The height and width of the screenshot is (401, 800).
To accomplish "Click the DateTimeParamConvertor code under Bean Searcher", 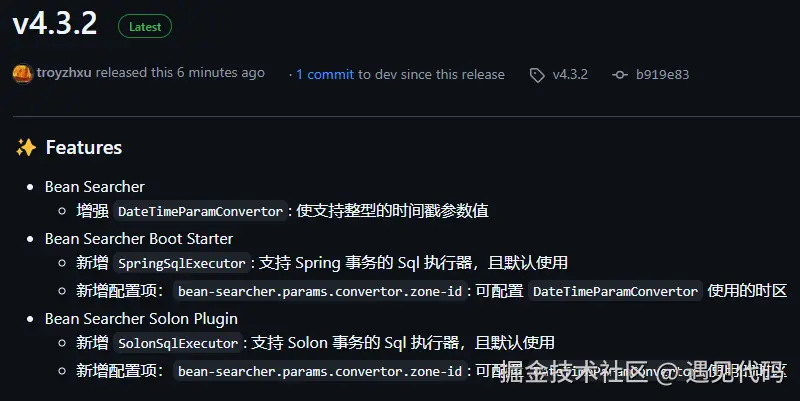I will (x=200, y=211).
